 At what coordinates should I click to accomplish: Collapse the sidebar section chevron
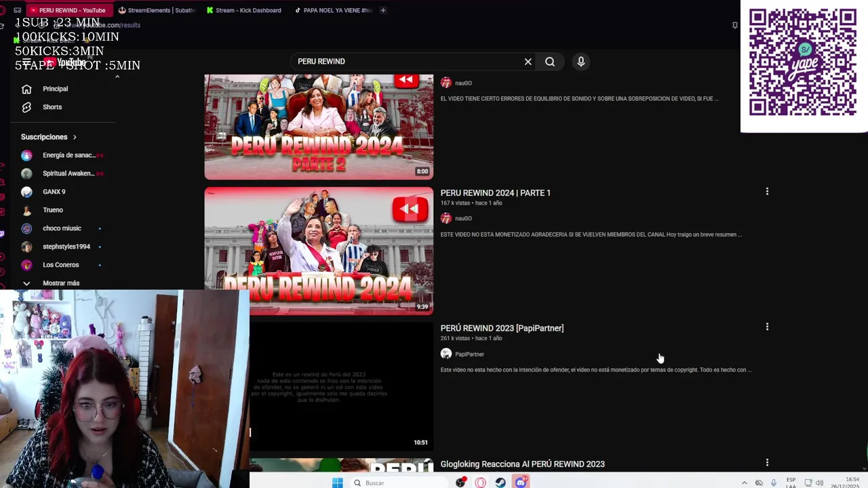(117, 77)
